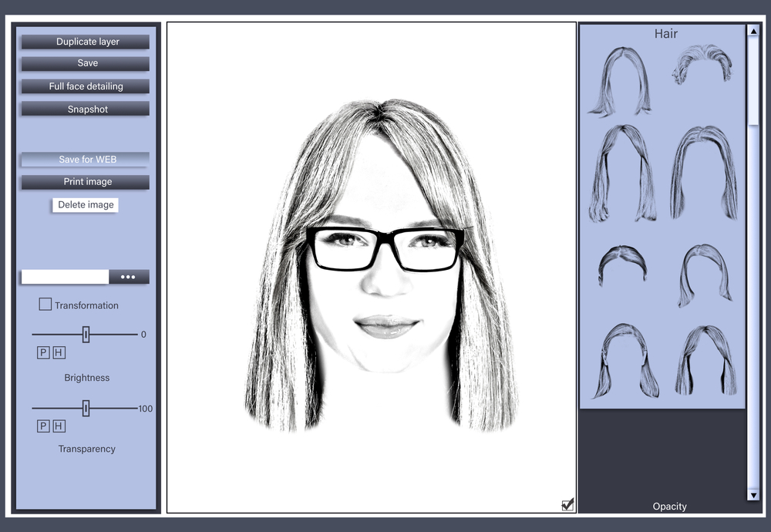
Task: Open the browse button with three dots
Action: 129,277
